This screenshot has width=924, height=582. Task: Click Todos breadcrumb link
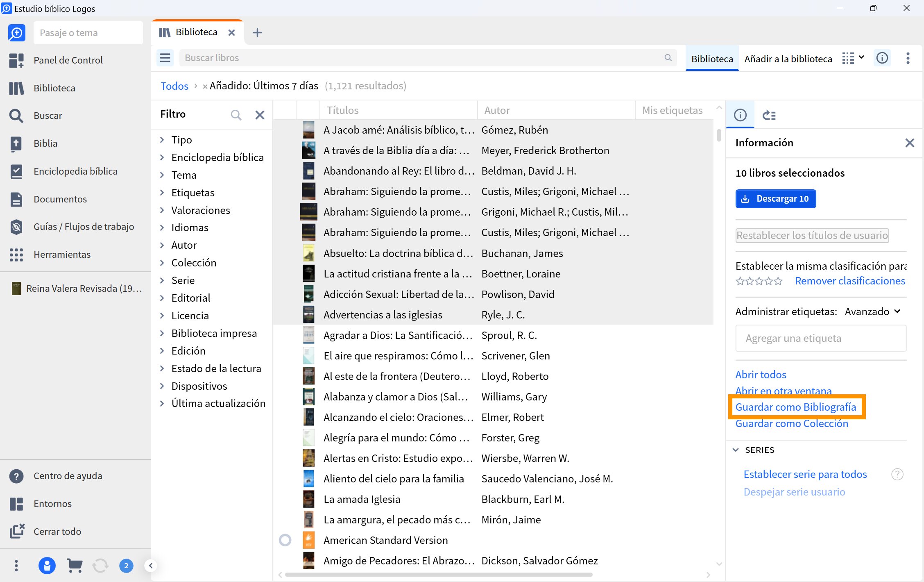(174, 86)
